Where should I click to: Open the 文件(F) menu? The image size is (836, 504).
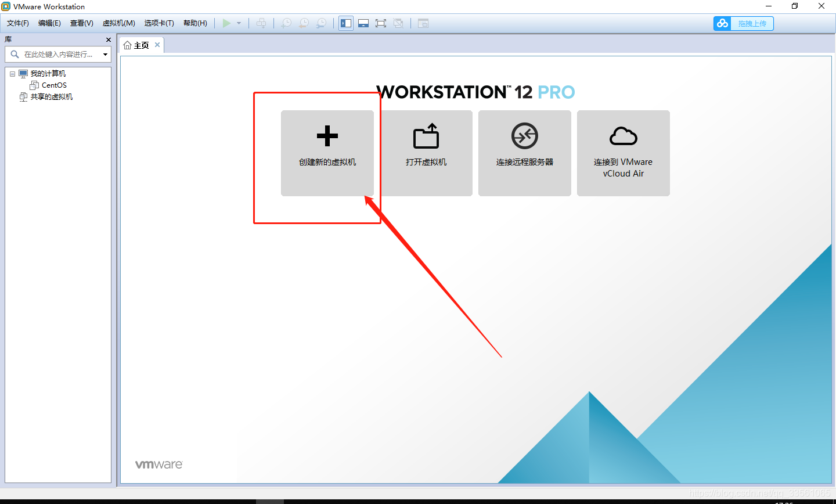pos(18,23)
